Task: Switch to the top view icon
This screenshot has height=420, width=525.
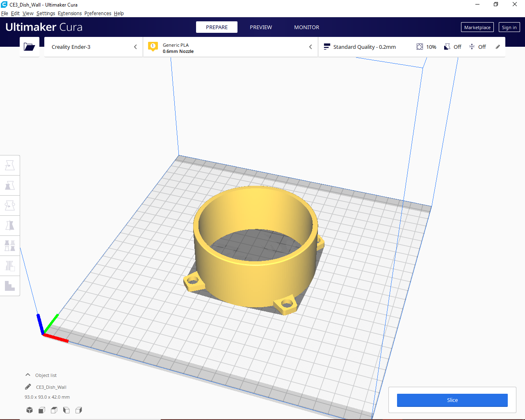Action: coord(54,410)
